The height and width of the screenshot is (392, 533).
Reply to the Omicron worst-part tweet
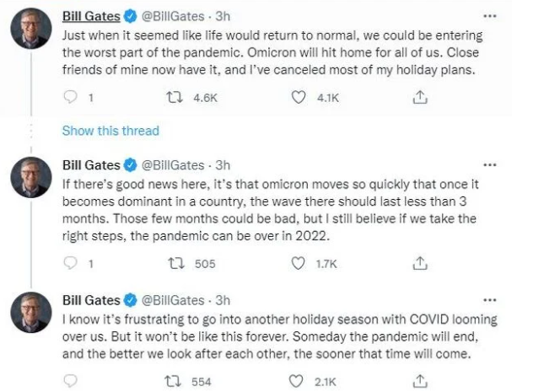pos(71,98)
